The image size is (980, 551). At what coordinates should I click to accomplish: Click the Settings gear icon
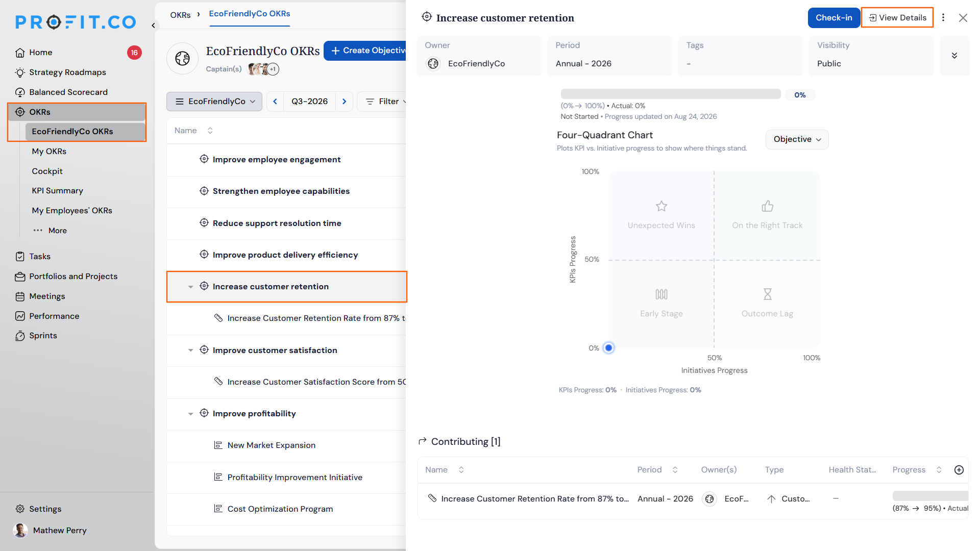point(20,509)
